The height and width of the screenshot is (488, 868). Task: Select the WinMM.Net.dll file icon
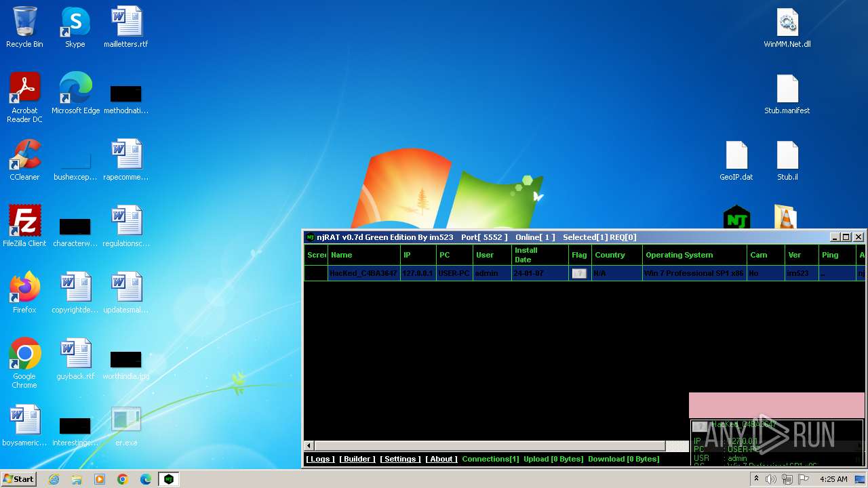click(x=787, y=27)
